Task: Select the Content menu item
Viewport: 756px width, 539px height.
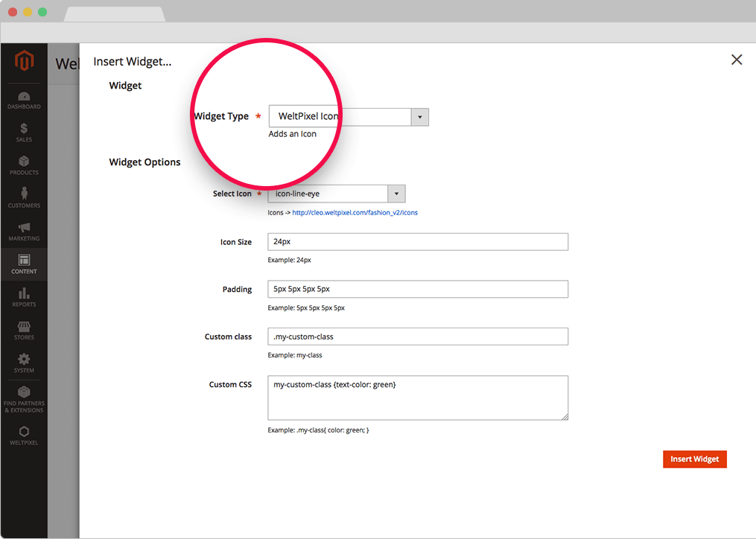Action: tap(24, 264)
